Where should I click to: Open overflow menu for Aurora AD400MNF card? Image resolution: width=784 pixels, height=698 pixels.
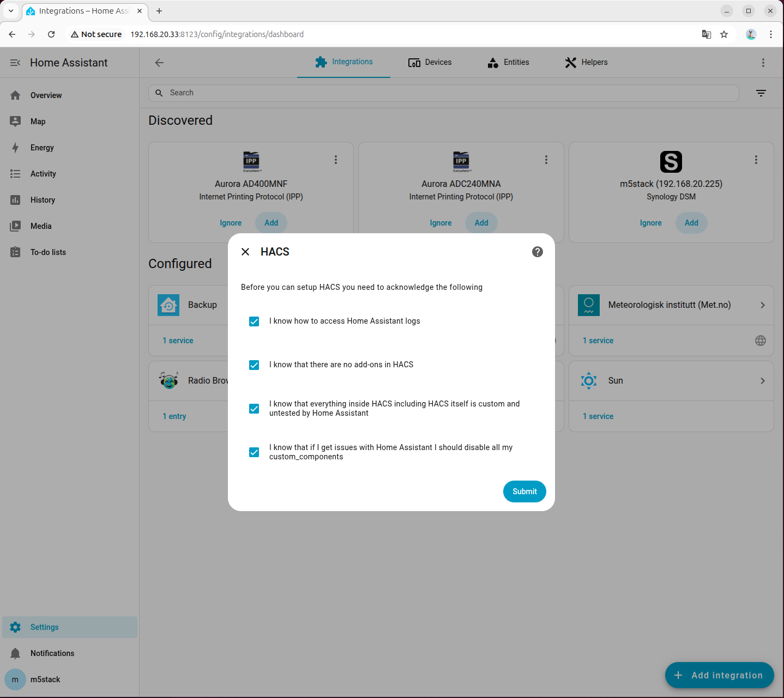pyautogui.click(x=336, y=160)
